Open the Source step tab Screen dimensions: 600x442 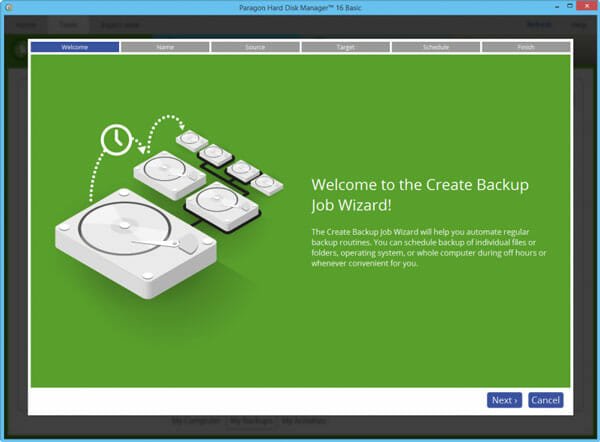(255, 46)
